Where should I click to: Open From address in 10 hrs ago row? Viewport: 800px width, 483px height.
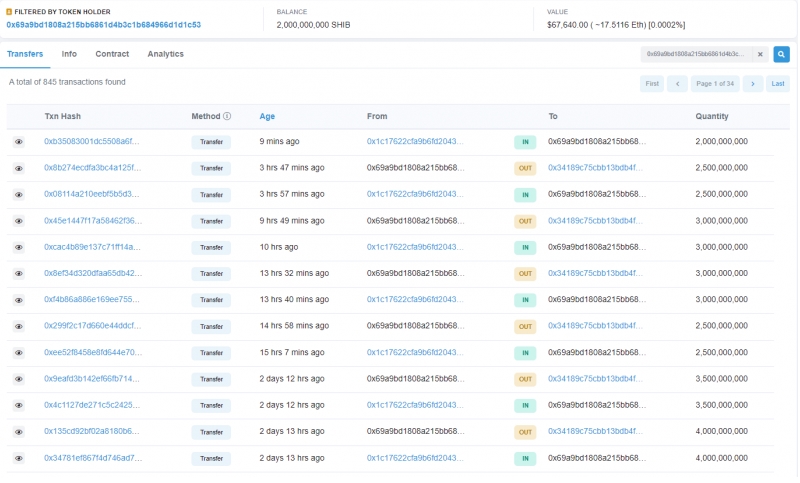[415, 247]
